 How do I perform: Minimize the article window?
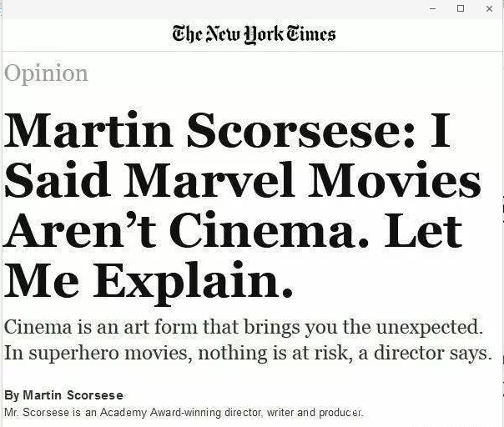tap(432, 8)
